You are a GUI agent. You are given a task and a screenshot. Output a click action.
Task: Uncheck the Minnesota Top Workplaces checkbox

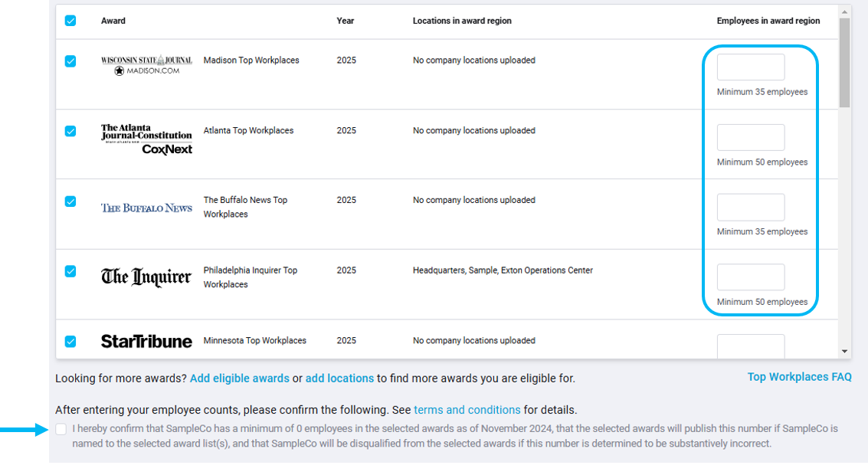[70, 341]
